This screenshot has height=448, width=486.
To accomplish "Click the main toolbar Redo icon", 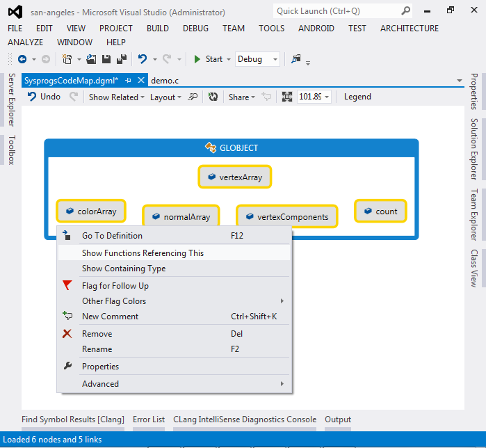I will [x=167, y=59].
